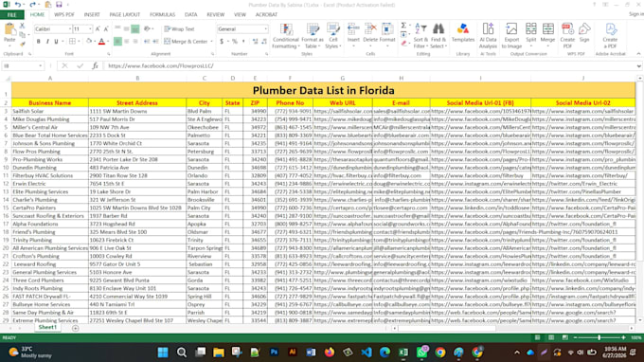
Task: Open Font dialog launcher arrow
Action: (109, 54)
